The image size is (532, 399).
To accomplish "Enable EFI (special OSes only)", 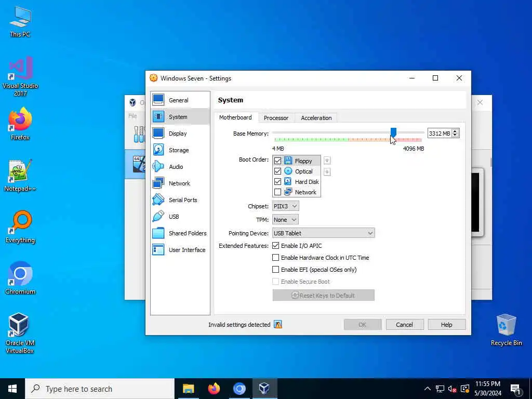I will click(275, 270).
